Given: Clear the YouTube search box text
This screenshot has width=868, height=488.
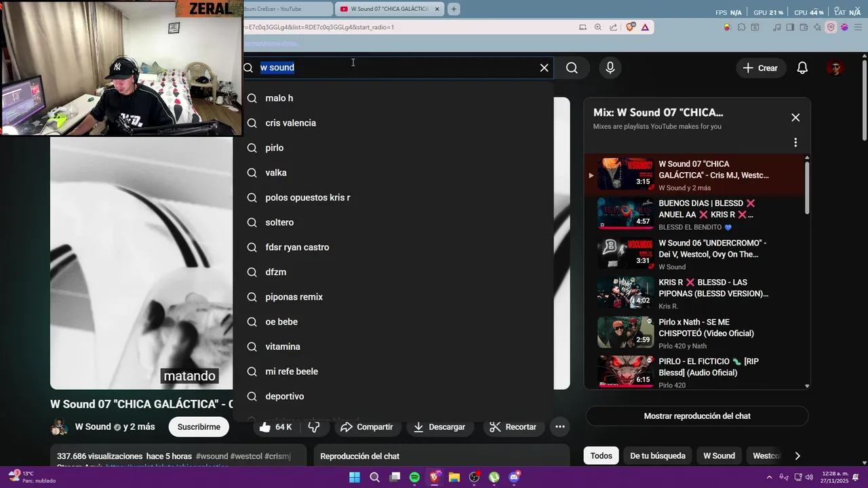Looking at the screenshot, I should pyautogui.click(x=544, y=68).
